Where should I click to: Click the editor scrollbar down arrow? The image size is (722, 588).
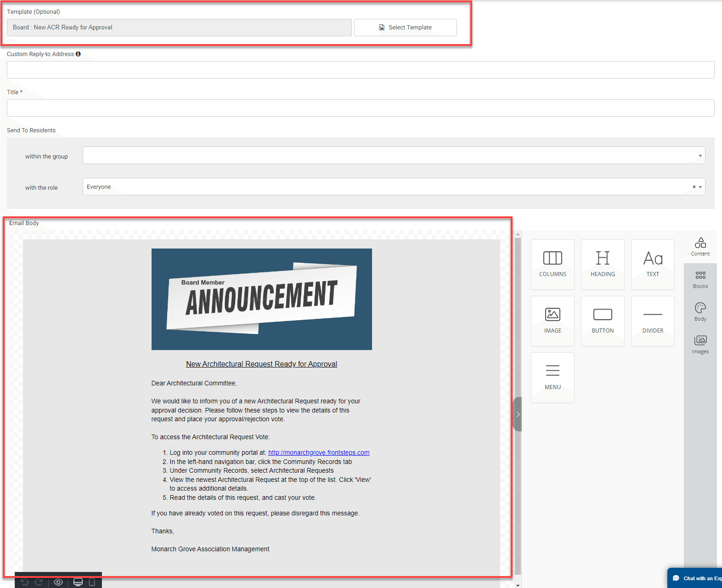click(x=518, y=585)
